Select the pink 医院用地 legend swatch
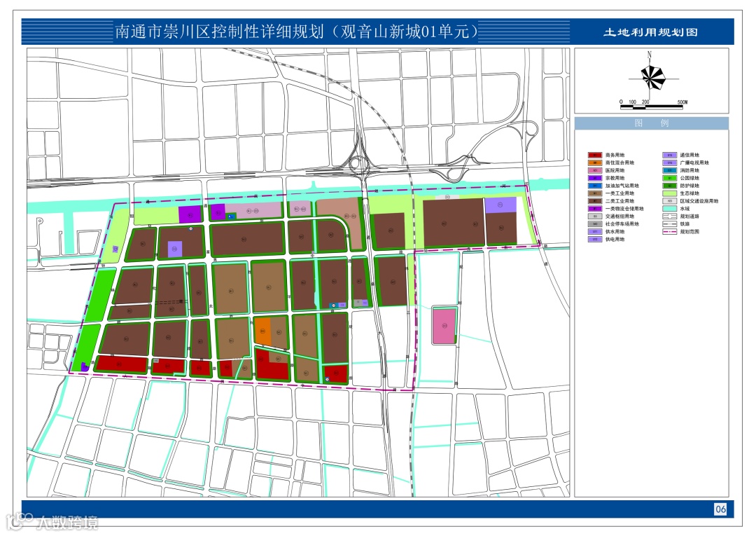The height and width of the screenshot is (536, 756). coord(594,170)
